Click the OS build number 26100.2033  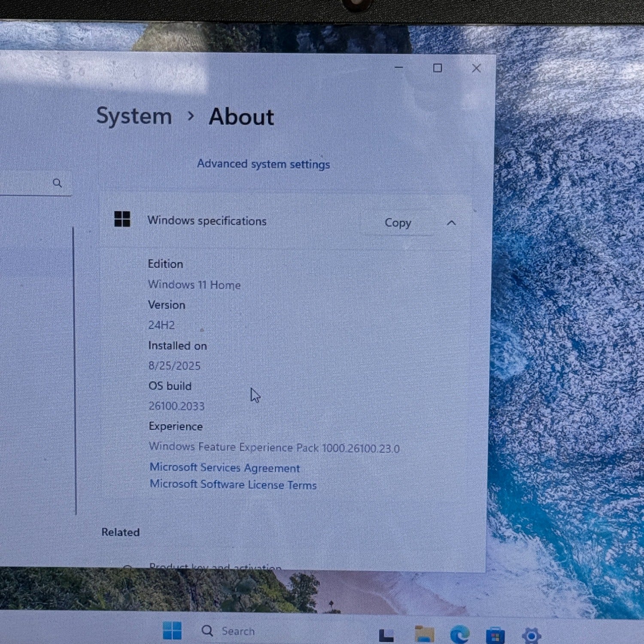click(176, 406)
